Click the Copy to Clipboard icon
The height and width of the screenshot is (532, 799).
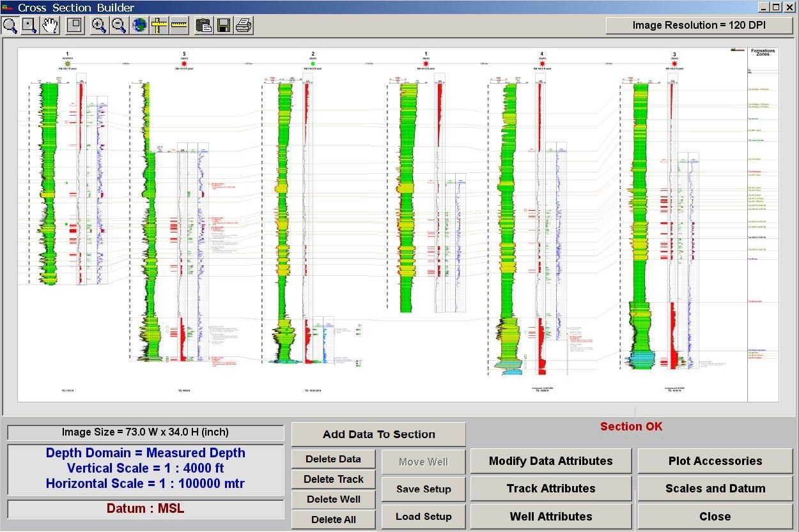pos(203,26)
